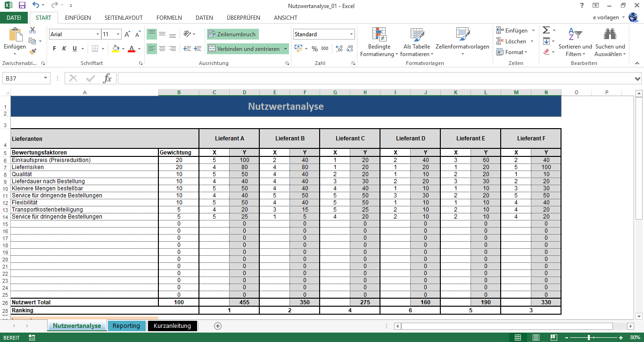Toggle italic formatting (K)
The width and height of the screenshot is (644, 342).
pos(65,49)
